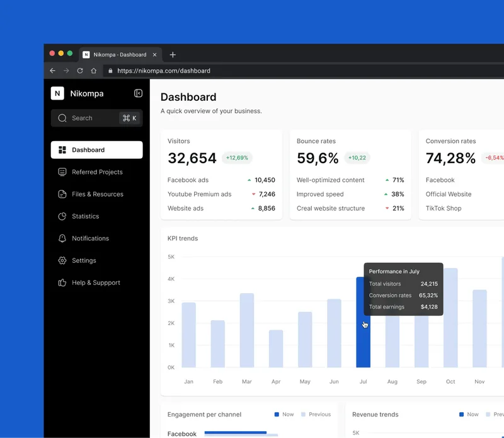
Task: Click the Facebook ads row
Action: click(x=221, y=180)
